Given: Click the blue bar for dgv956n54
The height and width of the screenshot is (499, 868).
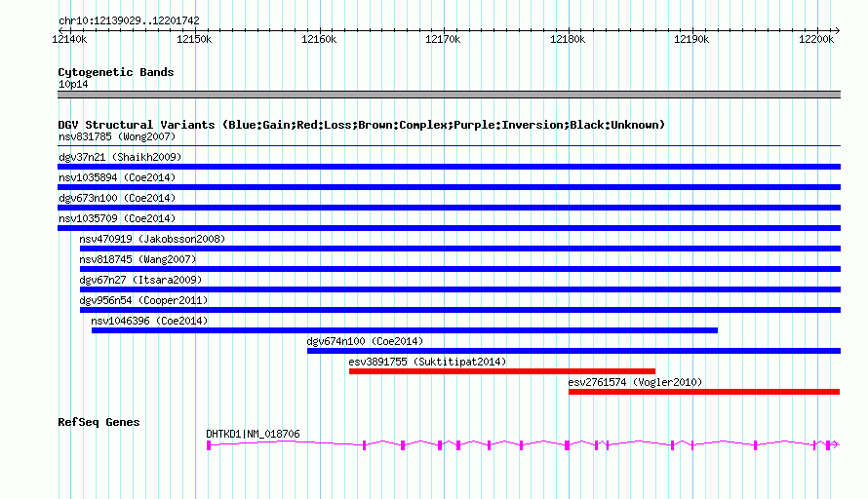Looking at the screenshot, I should (460, 310).
